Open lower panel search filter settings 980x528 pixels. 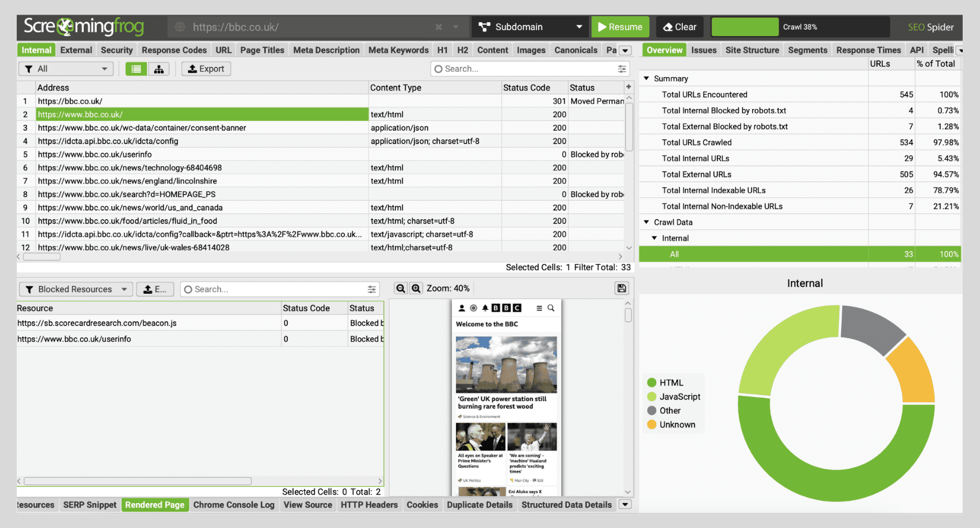pos(372,290)
